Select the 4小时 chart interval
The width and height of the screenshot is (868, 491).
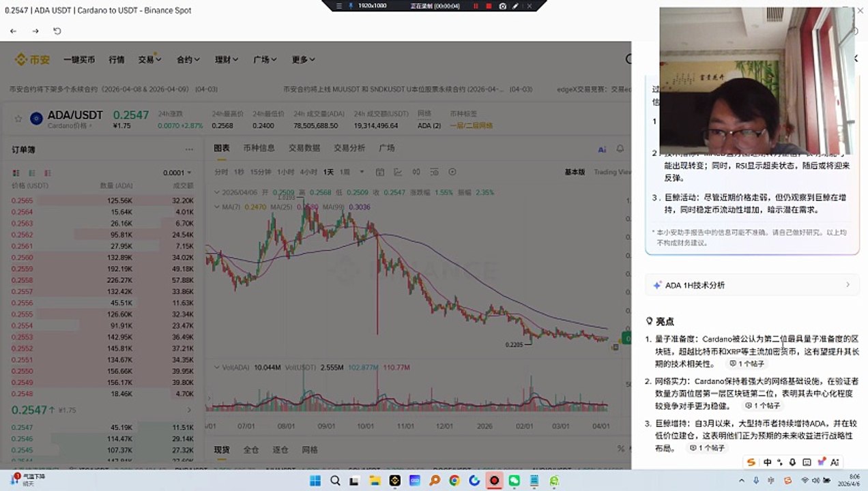click(x=308, y=172)
